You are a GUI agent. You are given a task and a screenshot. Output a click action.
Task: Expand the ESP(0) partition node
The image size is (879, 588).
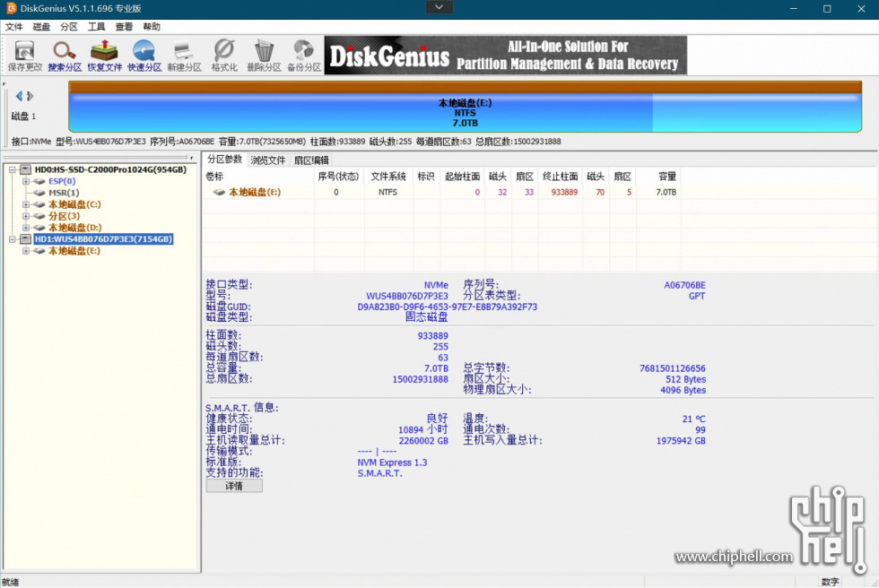[x=25, y=181]
